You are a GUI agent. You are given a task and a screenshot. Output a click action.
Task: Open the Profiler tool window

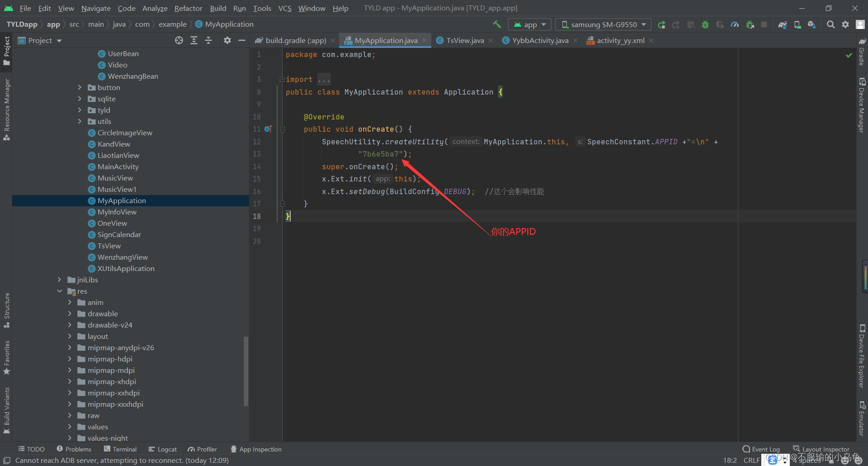coord(203,449)
